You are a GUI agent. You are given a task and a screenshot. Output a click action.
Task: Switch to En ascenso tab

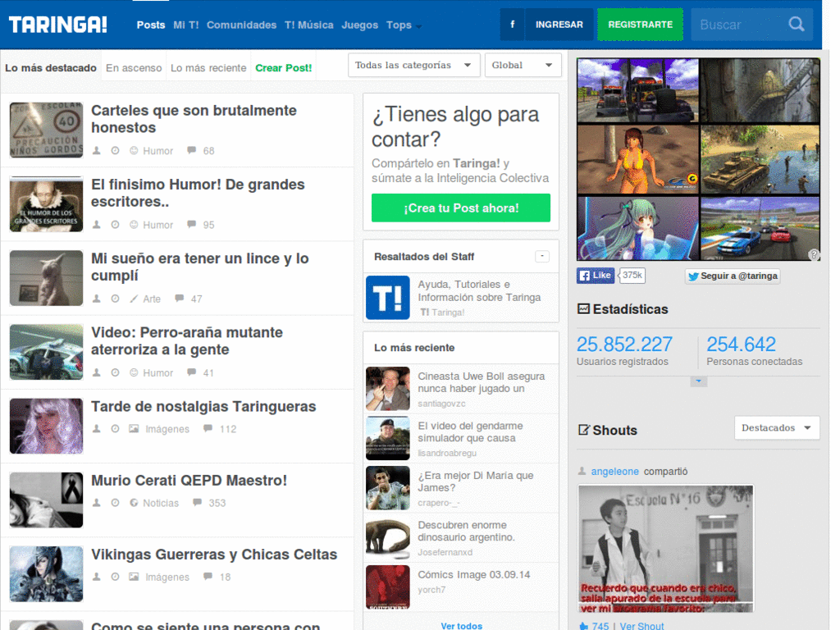tap(134, 68)
